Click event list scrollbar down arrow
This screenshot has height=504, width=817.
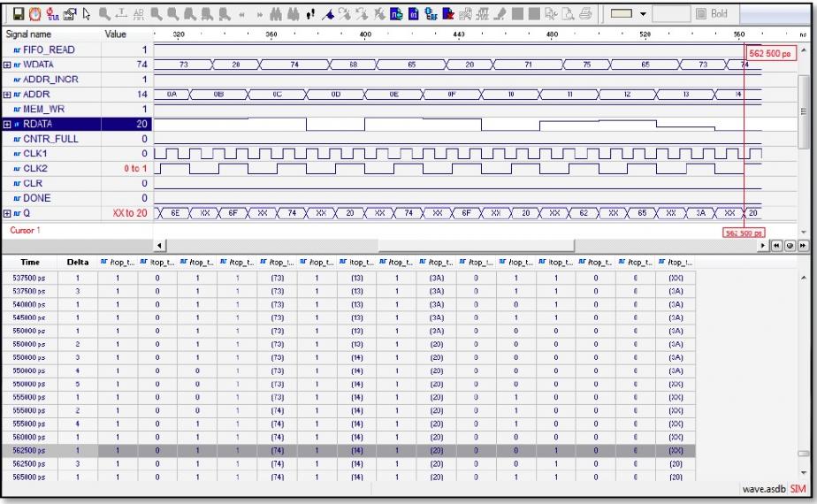804,473
